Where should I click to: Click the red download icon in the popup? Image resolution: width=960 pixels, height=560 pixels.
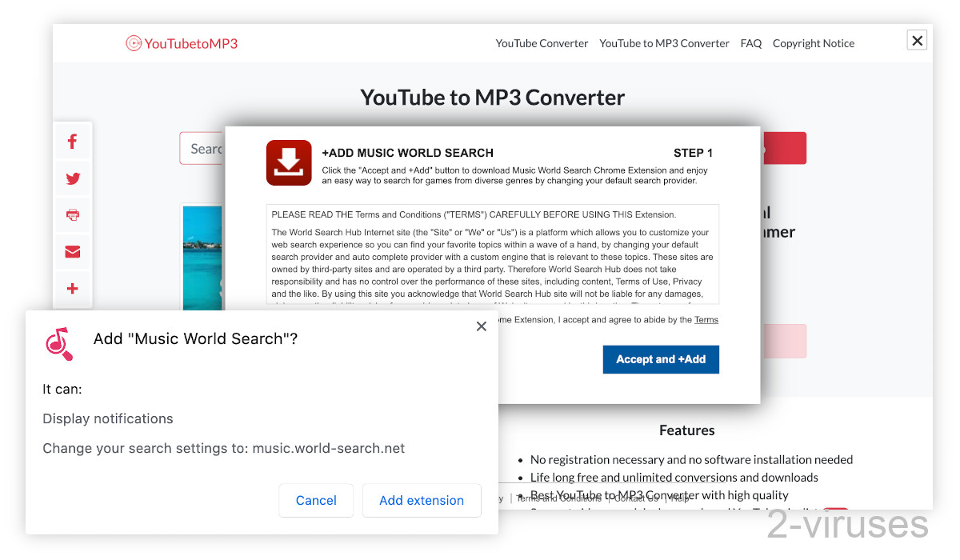(x=289, y=162)
